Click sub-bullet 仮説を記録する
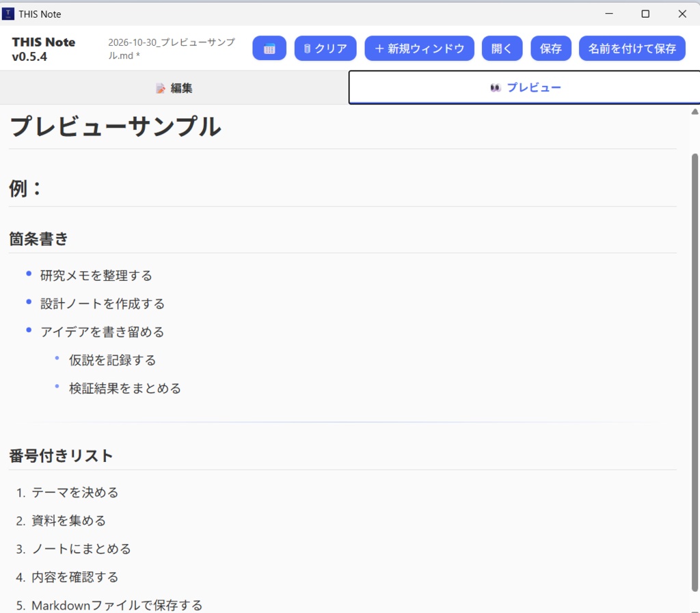Screen dimensions: 700x613 pyautogui.click(x=113, y=360)
